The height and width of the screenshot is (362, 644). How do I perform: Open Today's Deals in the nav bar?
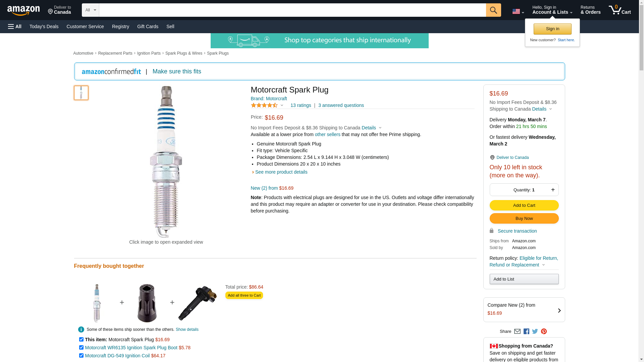[x=44, y=26]
